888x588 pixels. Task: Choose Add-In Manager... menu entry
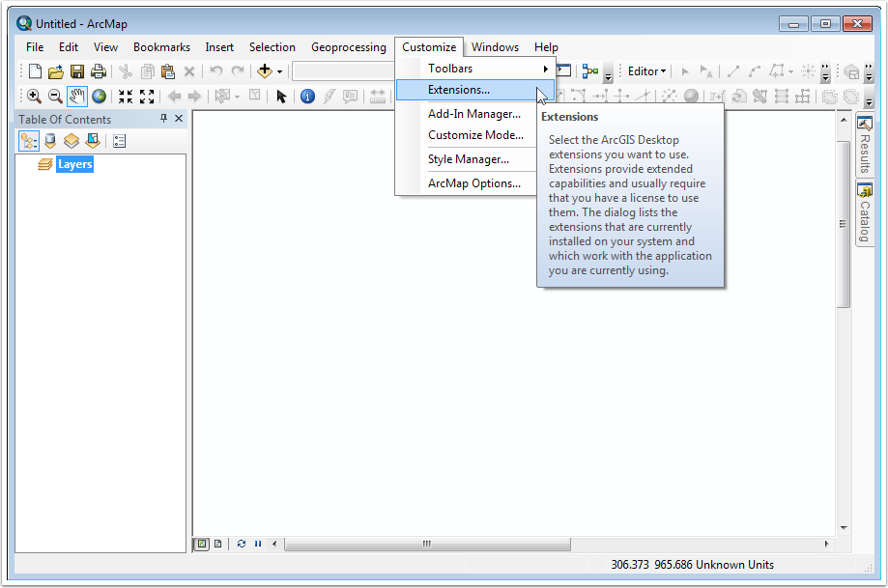coord(474,114)
